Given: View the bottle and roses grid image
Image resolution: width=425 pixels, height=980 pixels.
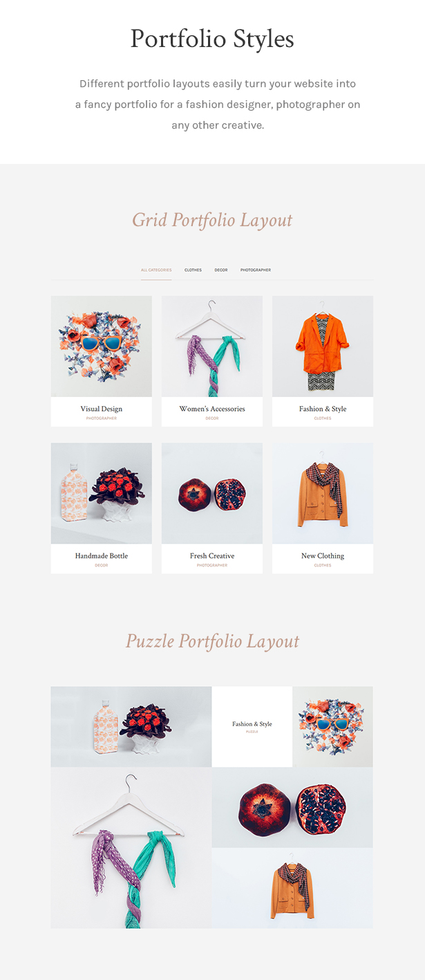Looking at the screenshot, I should coord(102,494).
